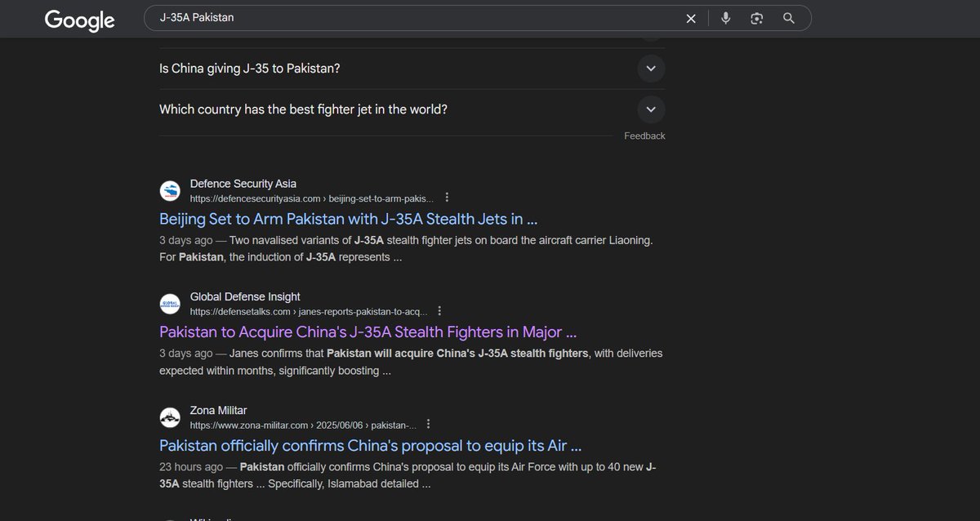Open 'Pakistan to Acquire China's J-35A Stealth Fighters' result
This screenshot has height=521, width=980.
pyautogui.click(x=368, y=332)
